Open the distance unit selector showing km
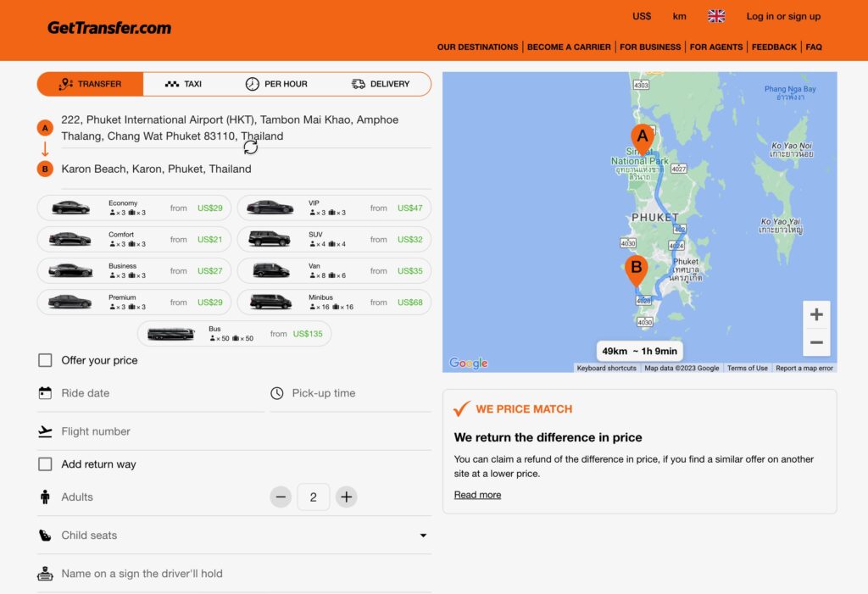 click(x=679, y=15)
